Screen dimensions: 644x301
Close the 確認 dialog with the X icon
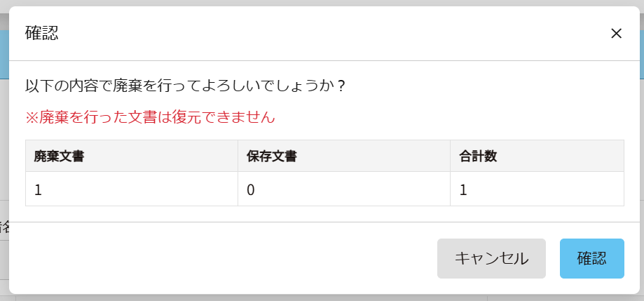coord(616,34)
